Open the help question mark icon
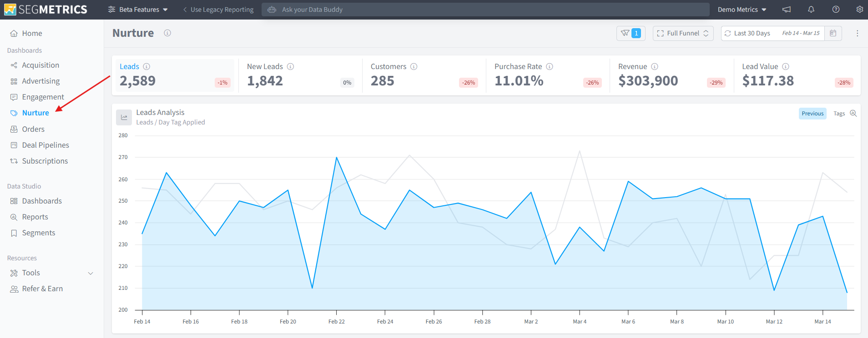This screenshot has height=338, width=868. coord(836,10)
